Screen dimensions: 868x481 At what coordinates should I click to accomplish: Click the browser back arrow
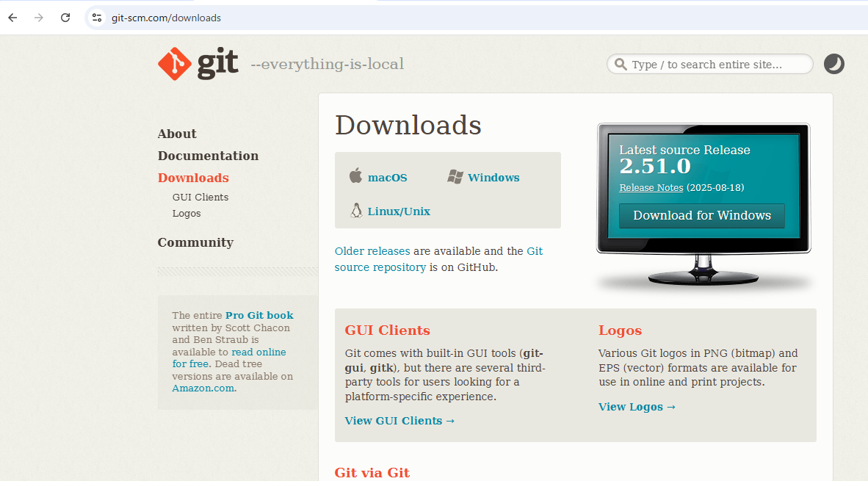(12, 18)
